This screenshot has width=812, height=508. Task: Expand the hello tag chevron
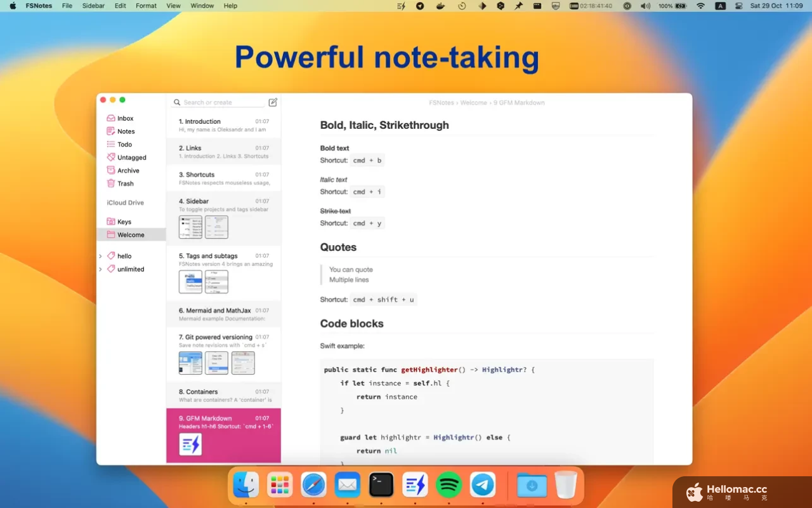click(x=100, y=256)
